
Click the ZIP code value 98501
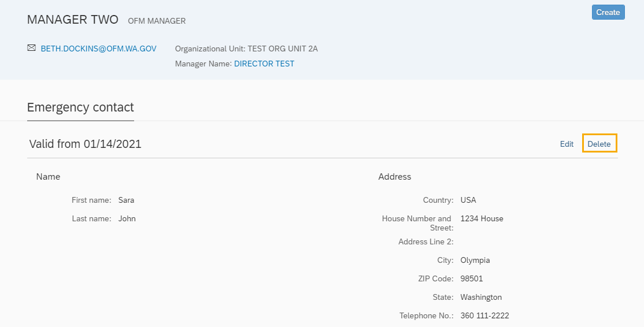471,278
